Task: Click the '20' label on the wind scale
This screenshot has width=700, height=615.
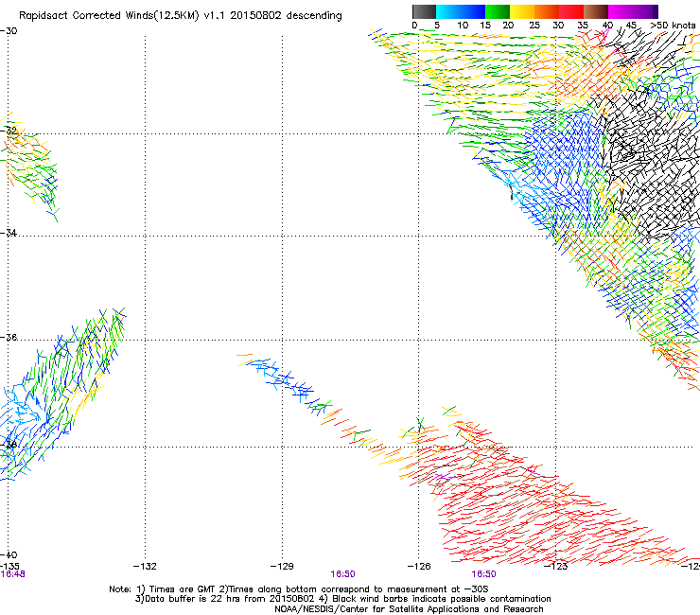Action: (508, 26)
